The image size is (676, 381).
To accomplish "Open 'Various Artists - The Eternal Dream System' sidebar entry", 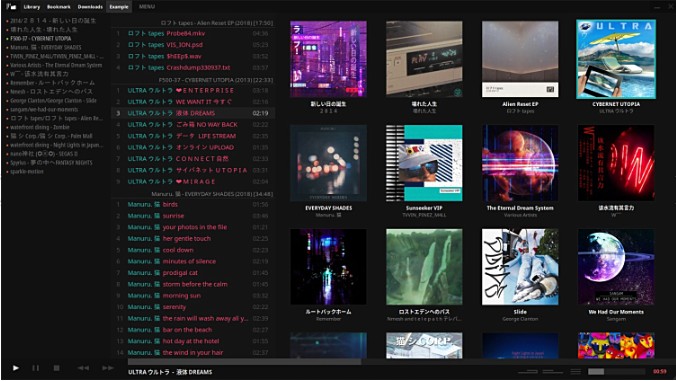I will pyautogui.click(x=56, y=65).
